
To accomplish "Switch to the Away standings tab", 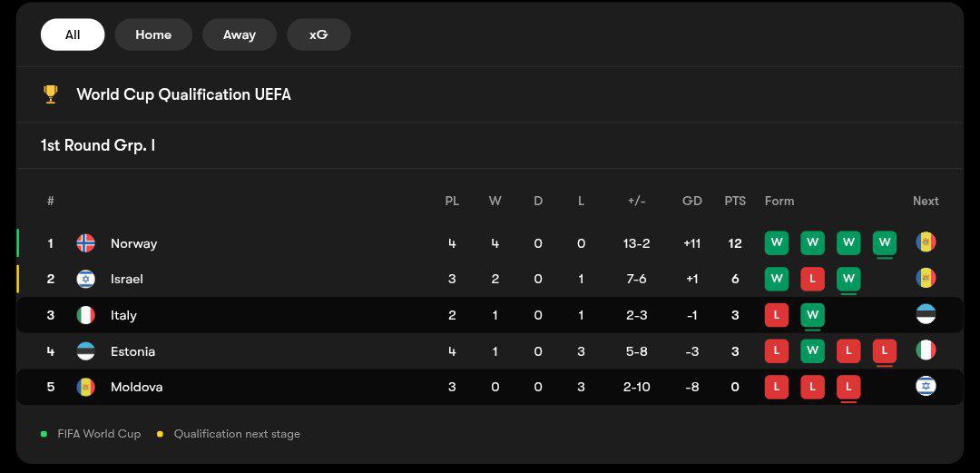I will point(240,34).
